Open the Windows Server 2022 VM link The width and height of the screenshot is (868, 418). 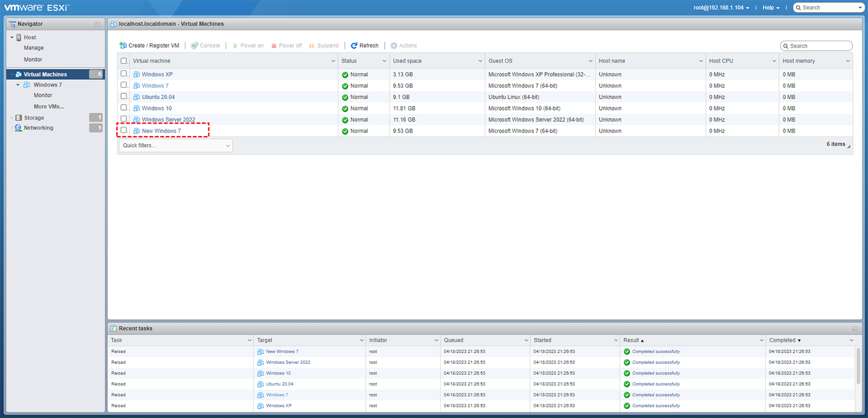pos(168,120)
